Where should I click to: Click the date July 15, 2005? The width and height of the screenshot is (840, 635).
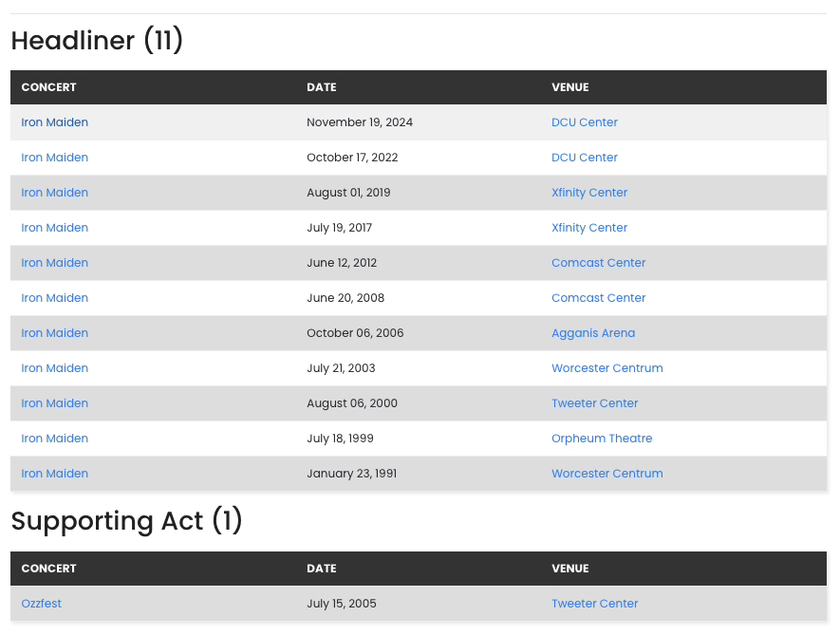pyautogui.click(x=342, y=604)
